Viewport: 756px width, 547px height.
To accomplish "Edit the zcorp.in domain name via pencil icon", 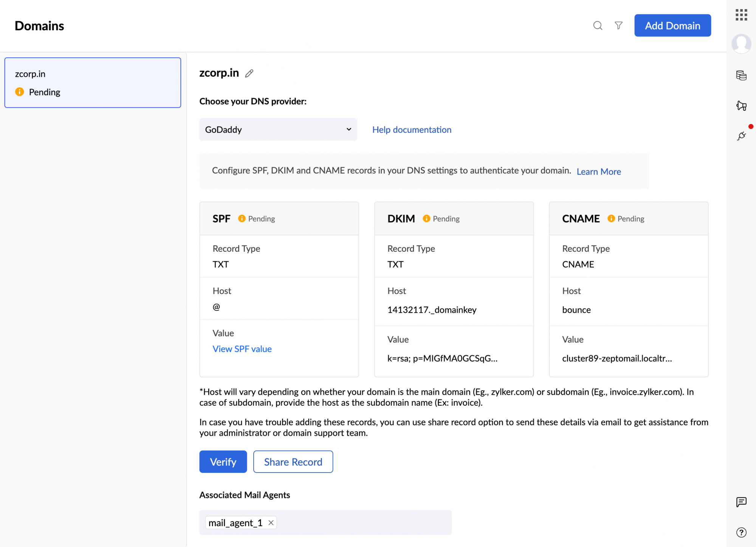I will 249,73.
